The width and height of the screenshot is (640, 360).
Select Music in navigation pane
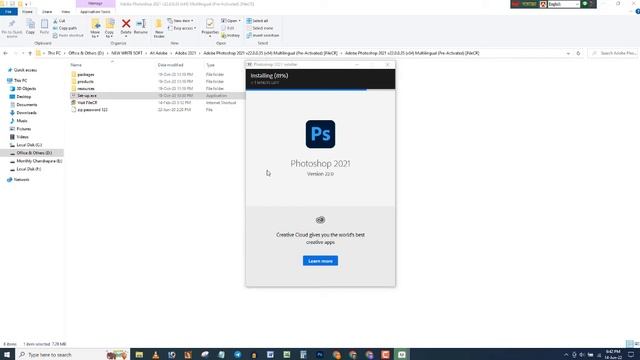[x=22, y=121]
